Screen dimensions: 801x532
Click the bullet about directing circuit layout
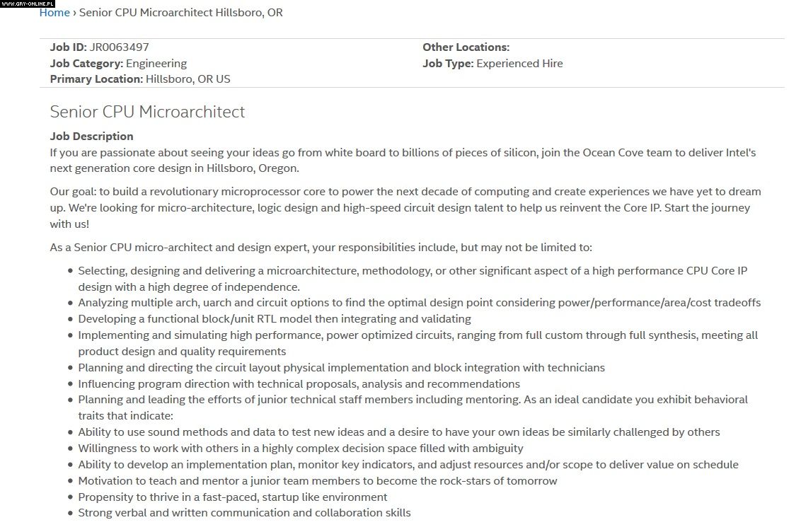point(341,368)
